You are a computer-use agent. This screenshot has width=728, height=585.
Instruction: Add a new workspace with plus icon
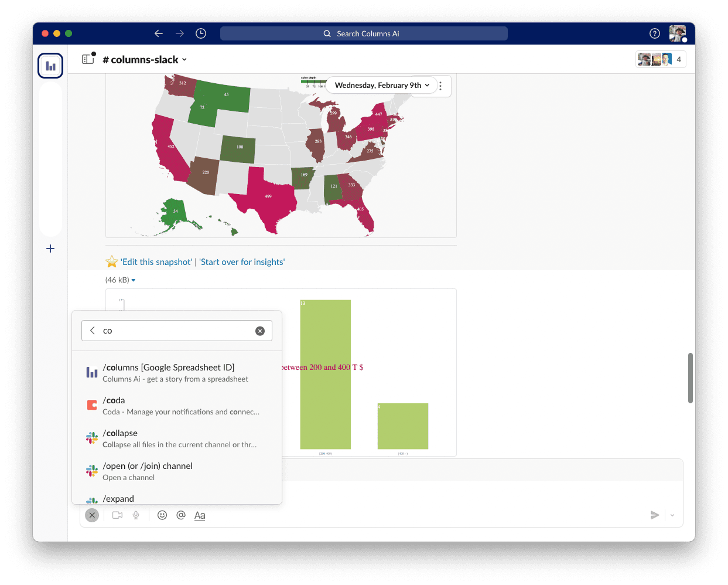50,249
